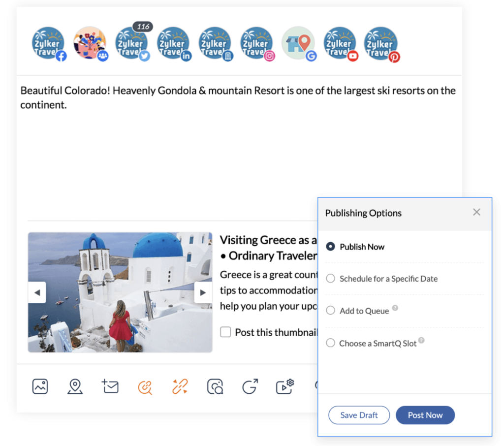Show next thumbnail with right arrow
Screen dimensions: 504x446
(203, 292)
